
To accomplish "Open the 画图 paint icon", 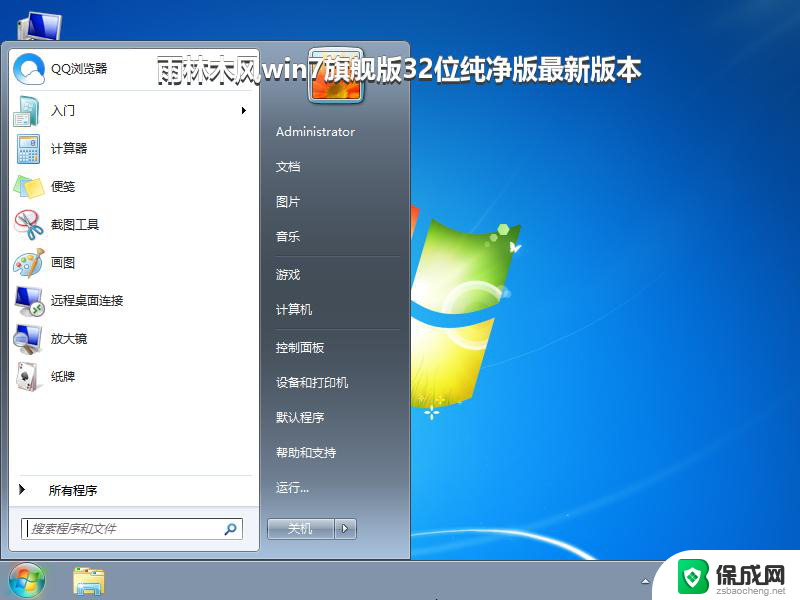I will 29,263.
